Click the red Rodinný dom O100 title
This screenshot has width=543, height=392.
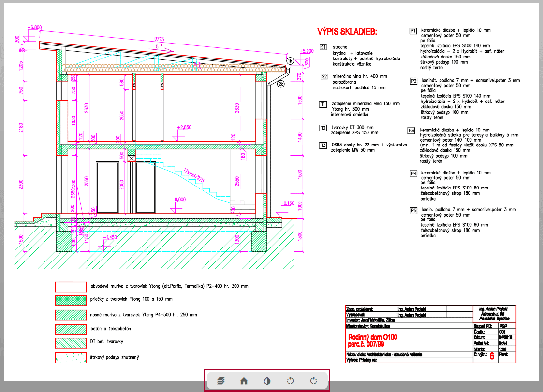coord(374,336)
